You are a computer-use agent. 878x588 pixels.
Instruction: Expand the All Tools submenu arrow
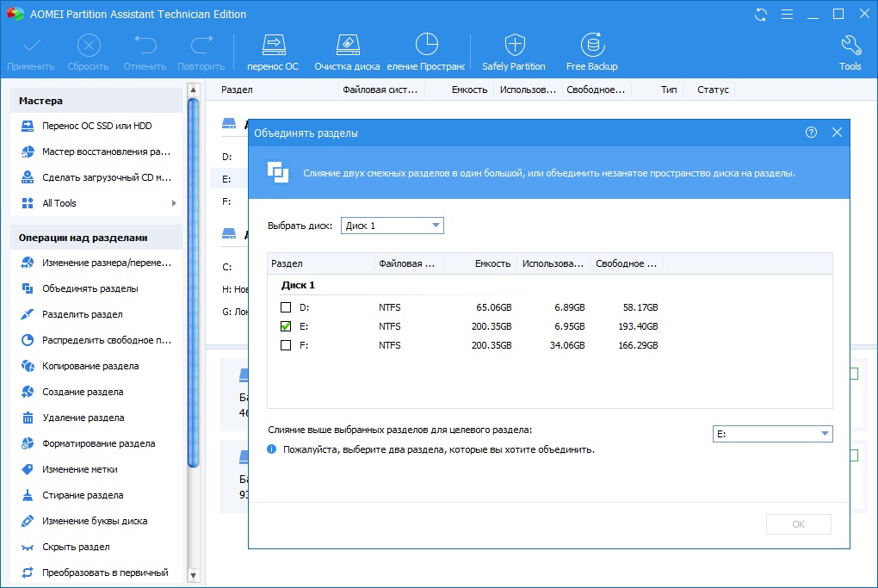click(x=174, y=203)
